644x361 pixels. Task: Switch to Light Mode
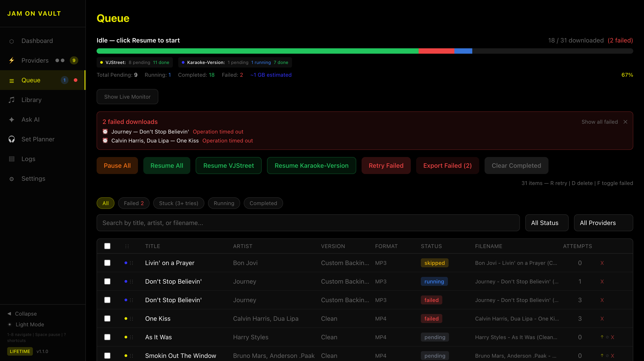pos(30,325)
